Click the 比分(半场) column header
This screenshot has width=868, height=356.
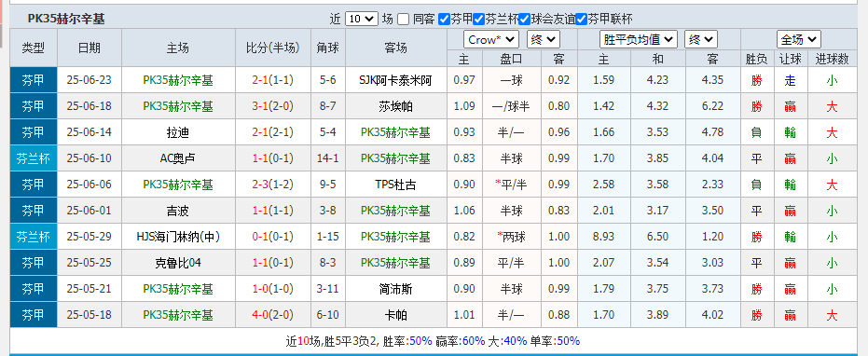[x=273, y=48]
